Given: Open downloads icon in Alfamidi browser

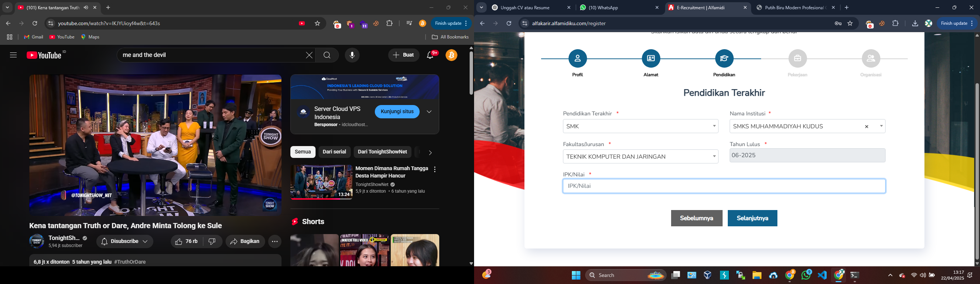Looking at the screenshot, I should pyautogui.click(x=915, y=24).
